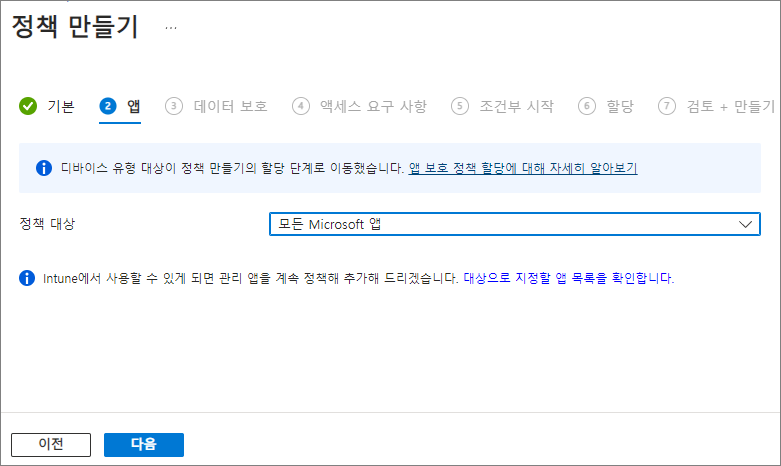Click the 다음 button
The width and height of the screenshot is (781, 466).
pos(144,445)
